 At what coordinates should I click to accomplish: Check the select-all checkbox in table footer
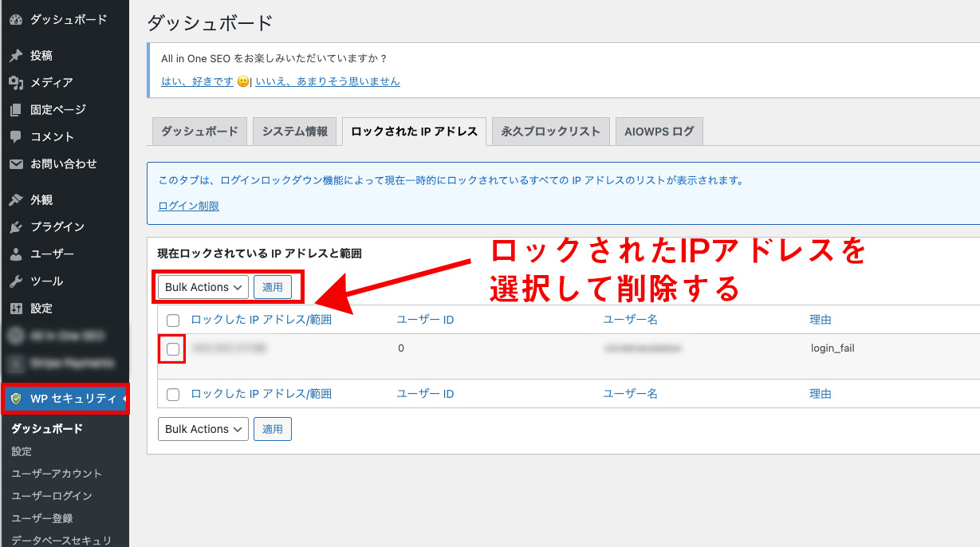coord(172,394)
